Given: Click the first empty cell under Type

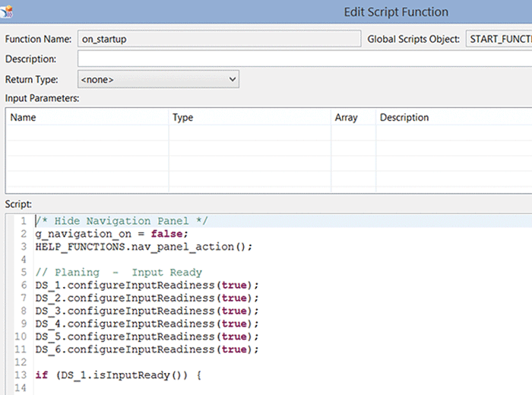Looking at the screenshot, I should [x=249, y=133].
